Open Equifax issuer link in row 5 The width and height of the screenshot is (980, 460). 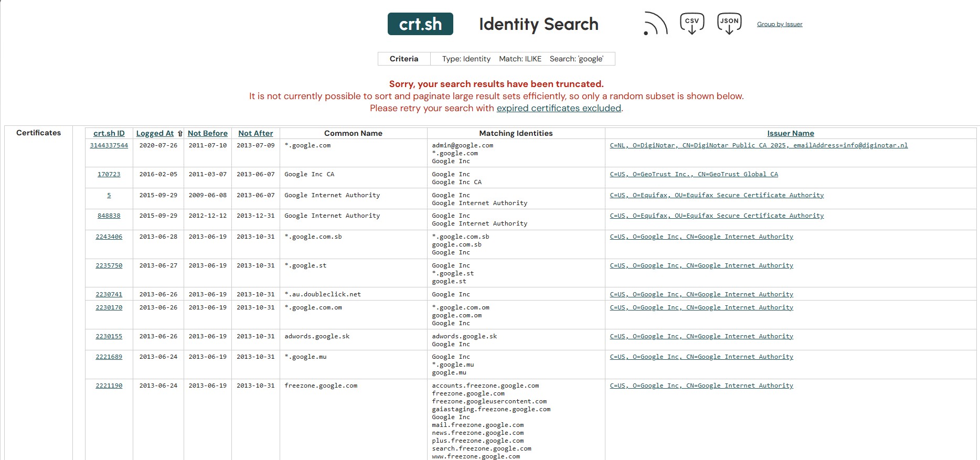pos(717,195)
